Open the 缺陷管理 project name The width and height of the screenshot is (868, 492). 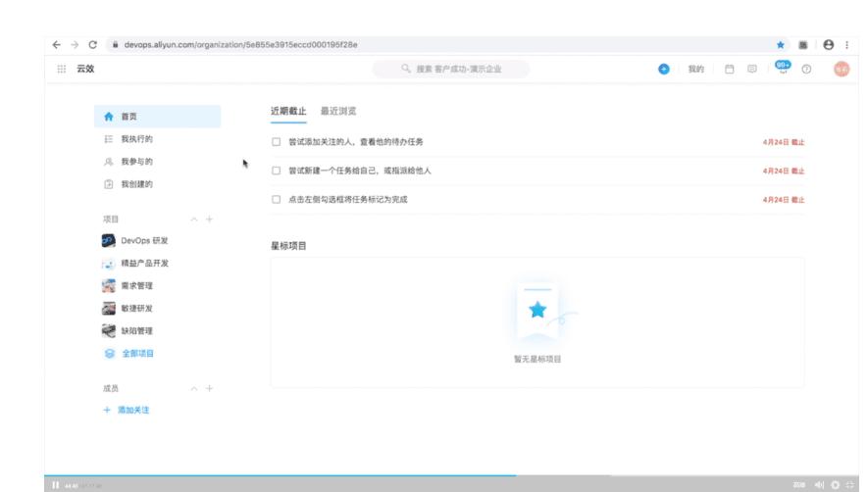pyautogui.click(x=136, y=331)
